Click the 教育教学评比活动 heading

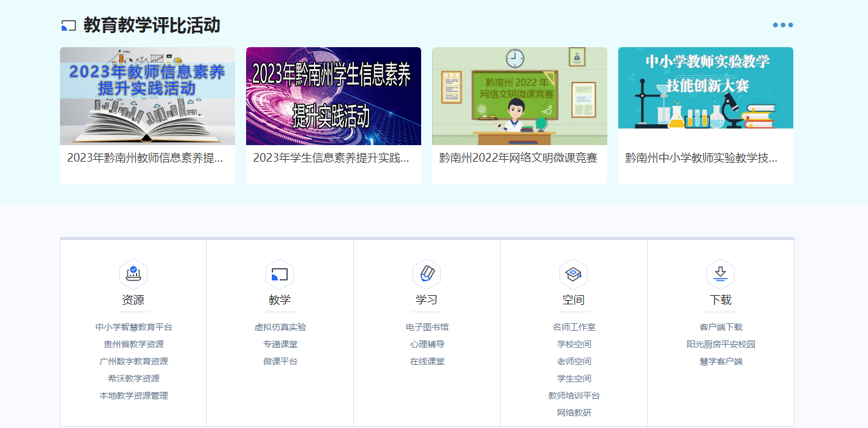pyautogui.click(x=152, y=26)
